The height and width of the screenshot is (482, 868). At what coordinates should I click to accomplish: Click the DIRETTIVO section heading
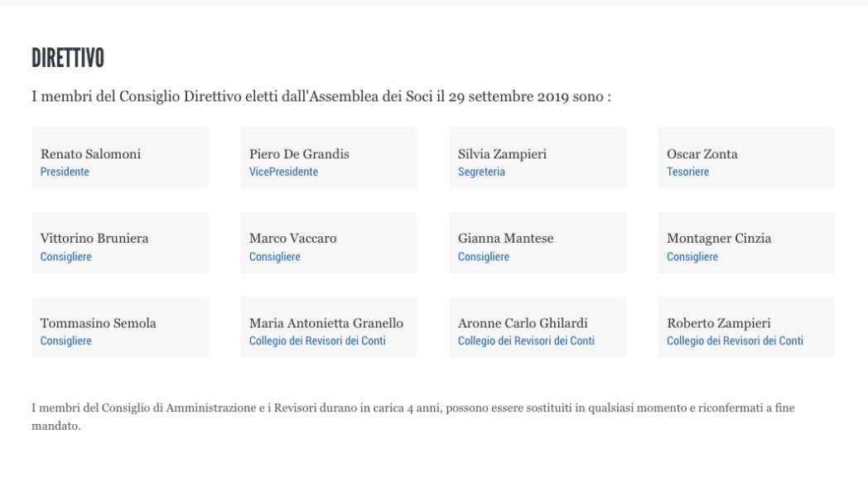click(68, 58)
